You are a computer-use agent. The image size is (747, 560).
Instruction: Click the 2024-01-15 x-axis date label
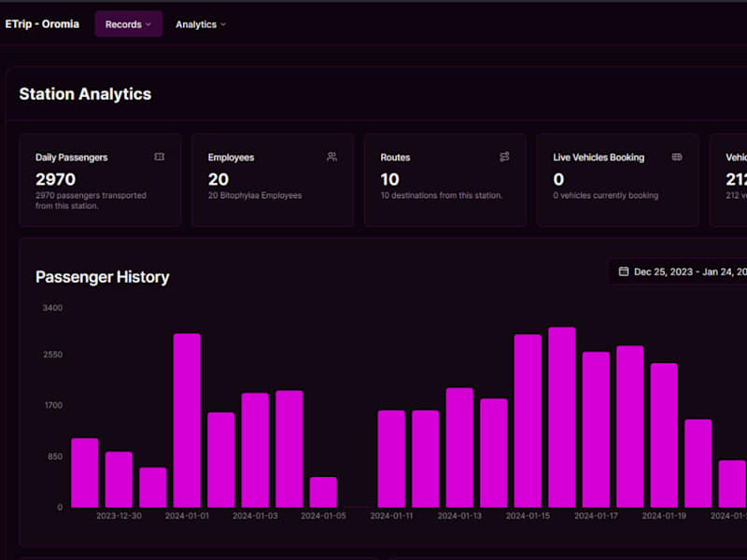click(528, 516)
